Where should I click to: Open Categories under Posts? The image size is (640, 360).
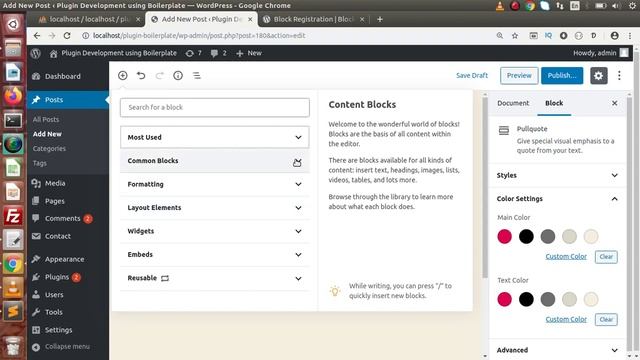49,149
